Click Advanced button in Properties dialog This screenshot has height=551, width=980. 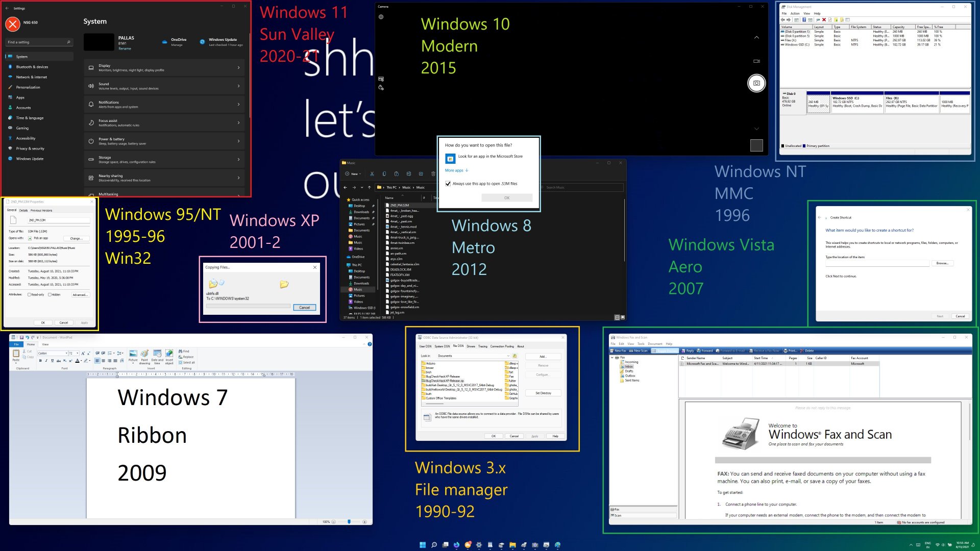coord(80,295)
